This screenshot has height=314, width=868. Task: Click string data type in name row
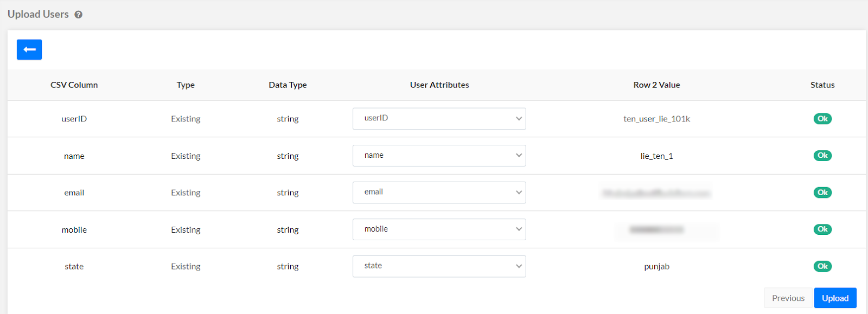click(288, 156)
